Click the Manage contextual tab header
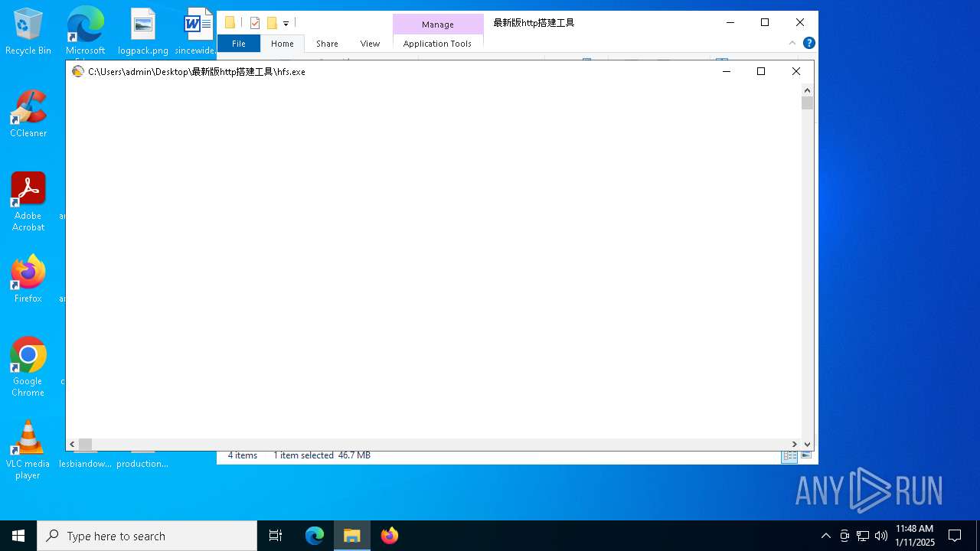Viewport: 980px width, 551px height. [x=438, y=24]
